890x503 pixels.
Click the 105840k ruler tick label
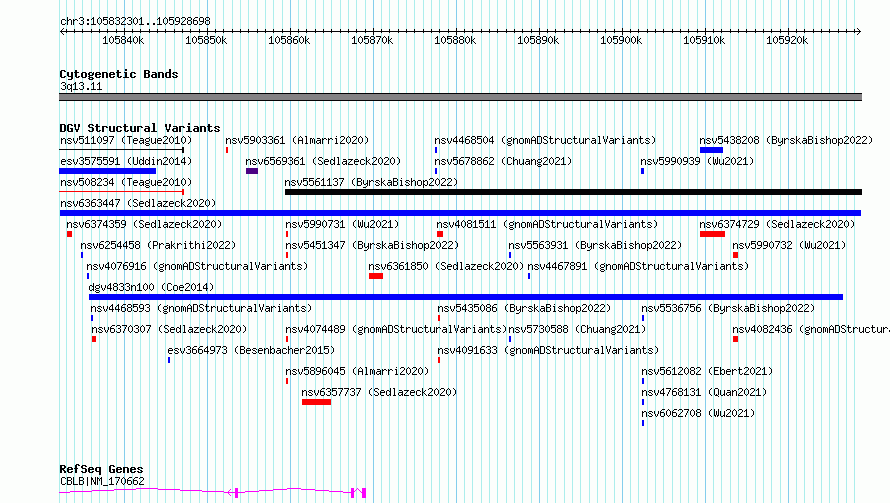pos(123,40)
